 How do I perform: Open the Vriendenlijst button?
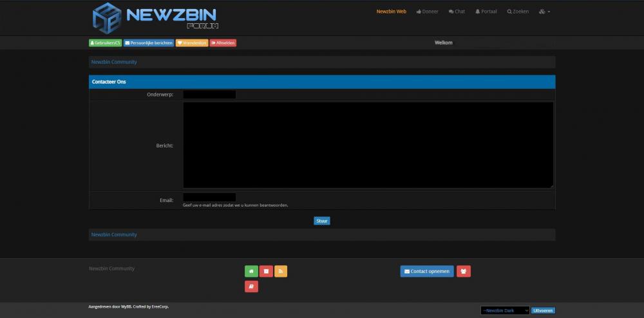tap(191, 43)
